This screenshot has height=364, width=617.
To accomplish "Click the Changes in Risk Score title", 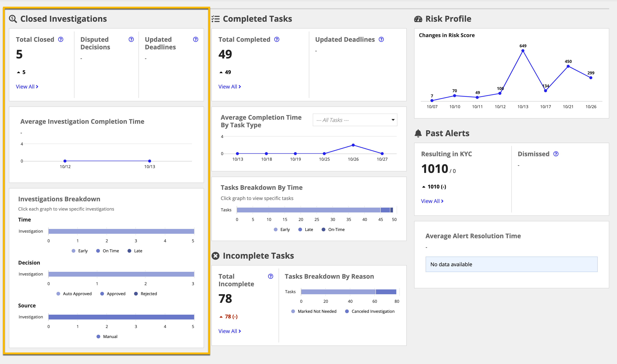I will pyautogui.click(x=447, y=35).
